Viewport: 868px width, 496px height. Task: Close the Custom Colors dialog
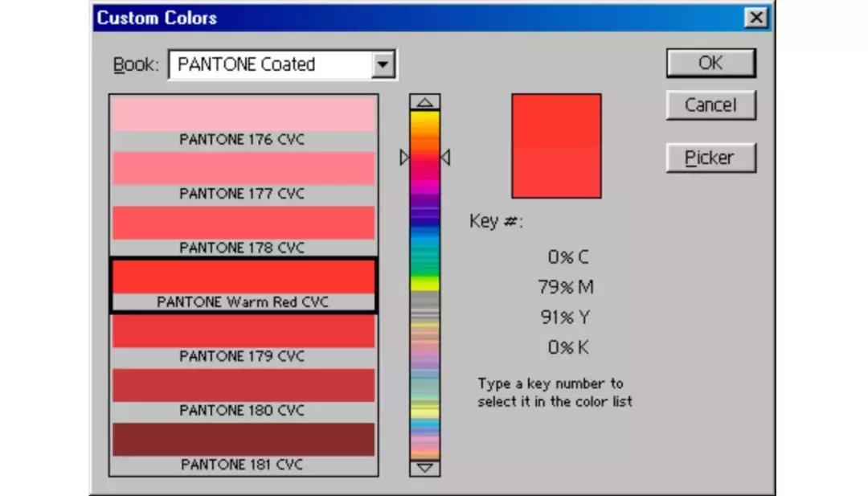(755, 18)
